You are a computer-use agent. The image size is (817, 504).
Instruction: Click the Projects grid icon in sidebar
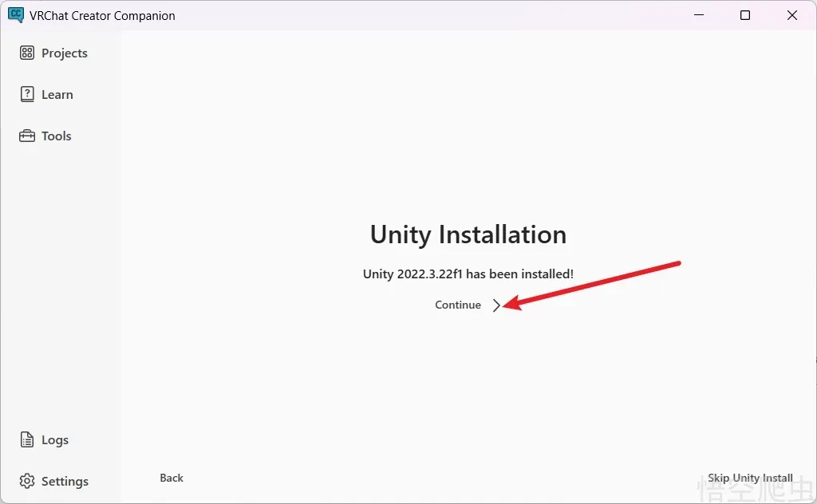[27, 53]
